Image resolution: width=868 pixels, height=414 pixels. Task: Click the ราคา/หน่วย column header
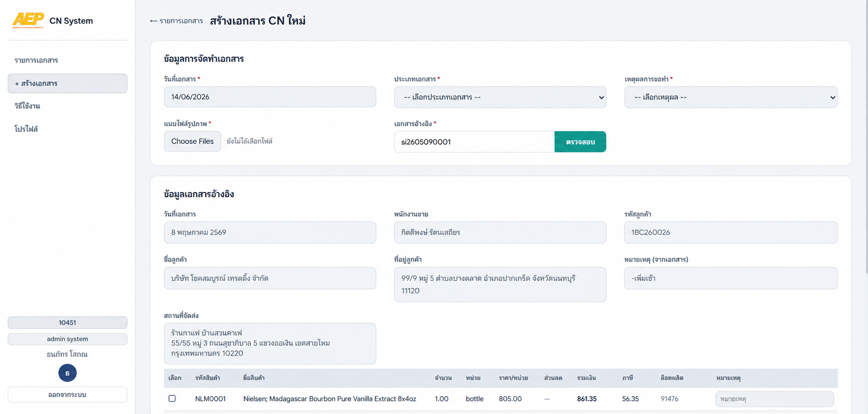click(513, 378)
